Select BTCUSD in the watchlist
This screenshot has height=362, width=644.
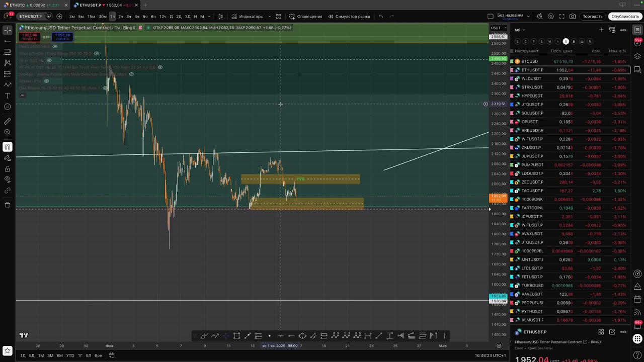click(x=571, y=61)
